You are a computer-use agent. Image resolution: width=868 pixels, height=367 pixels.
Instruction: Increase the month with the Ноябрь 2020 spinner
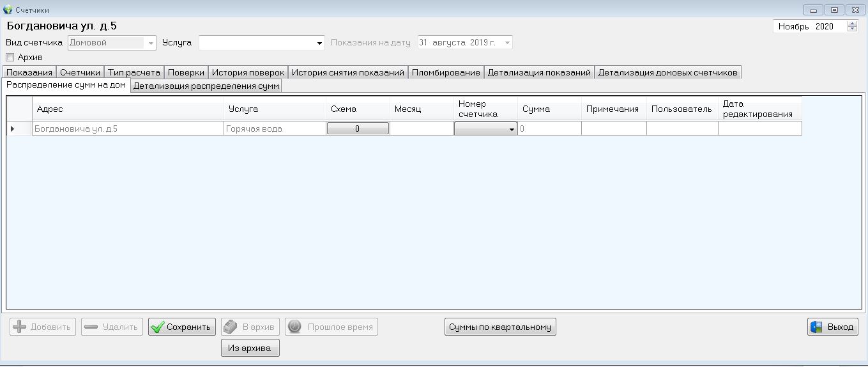click(x=853, y=24)
